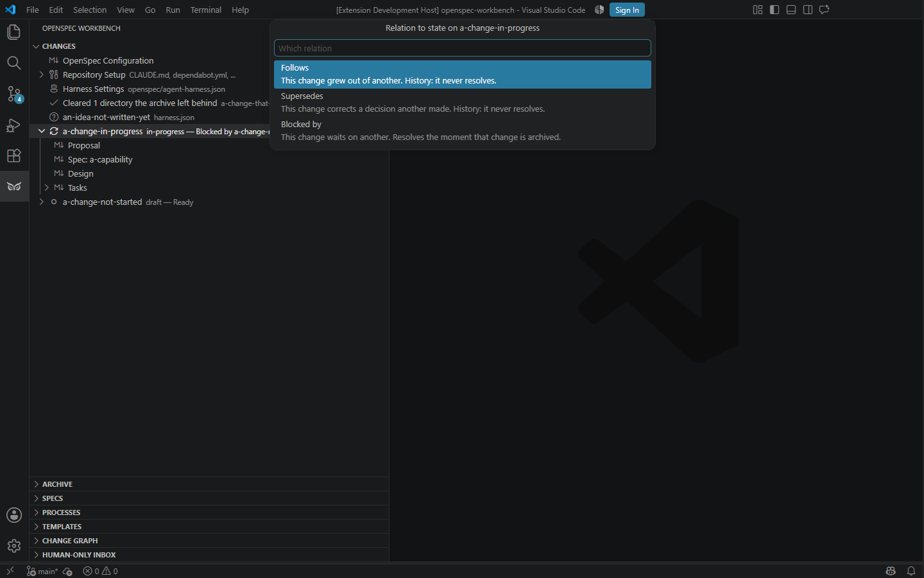Open the Explorer view in activity bar
The height and width of the screenshot is (578, 924).
pos(14,32)
